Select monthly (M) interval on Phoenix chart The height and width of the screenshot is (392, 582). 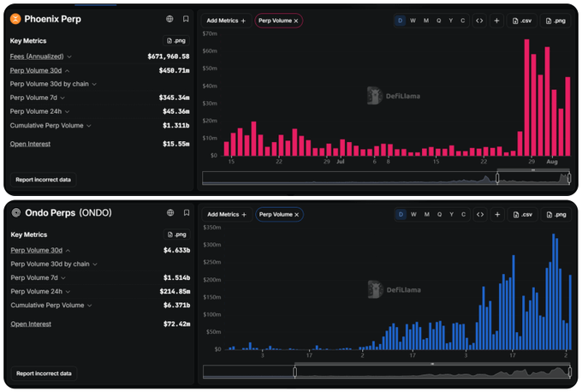426,21
